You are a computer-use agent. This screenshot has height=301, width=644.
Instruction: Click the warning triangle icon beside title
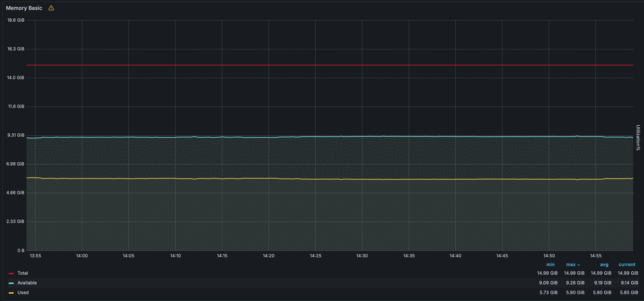51,8
